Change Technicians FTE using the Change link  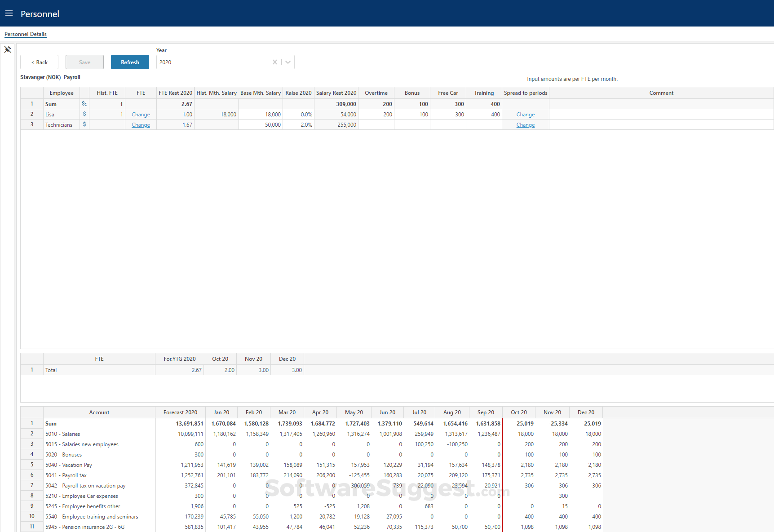tap(141, 124)
